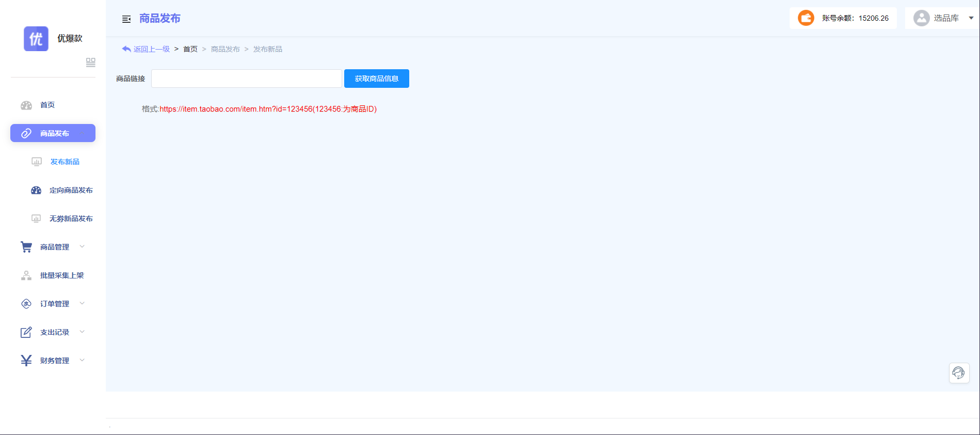Click the 首页 dashboard icon in the sidebar

[x=26, y=105]
